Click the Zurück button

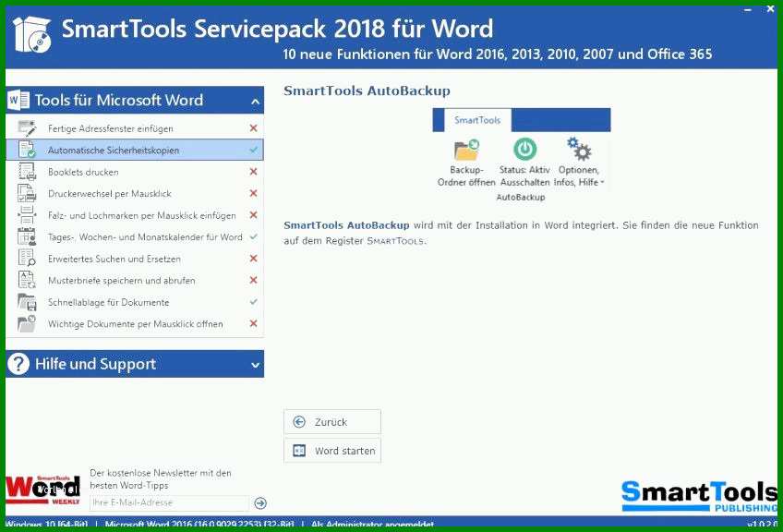(x=332, y=422)
